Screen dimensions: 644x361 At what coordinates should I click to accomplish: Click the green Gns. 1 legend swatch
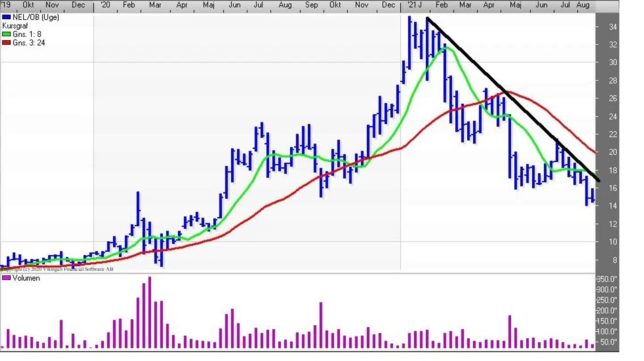(x=6, y=34)
